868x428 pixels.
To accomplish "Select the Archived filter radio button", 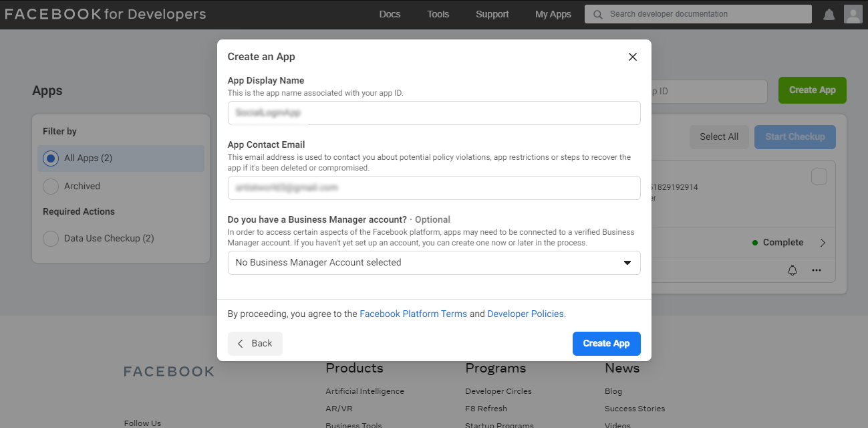I will (x=50, y=186).
